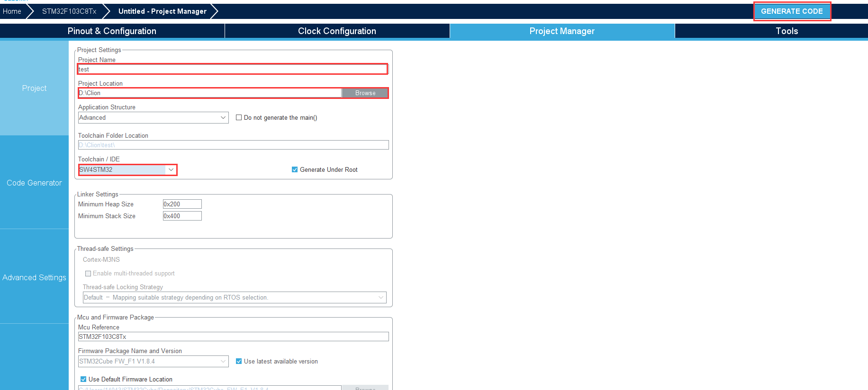Click the Linker Settings group title
868x390 pixels.
98,194
